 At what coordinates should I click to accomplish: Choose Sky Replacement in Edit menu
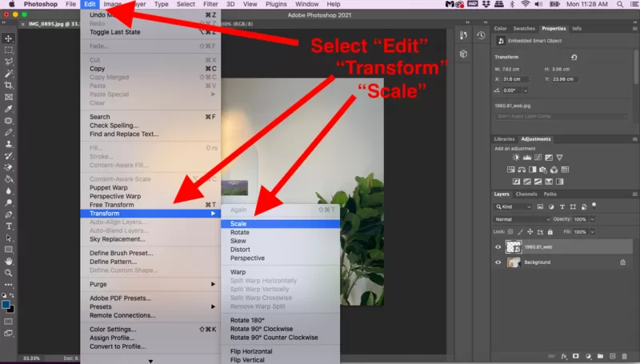150,239
